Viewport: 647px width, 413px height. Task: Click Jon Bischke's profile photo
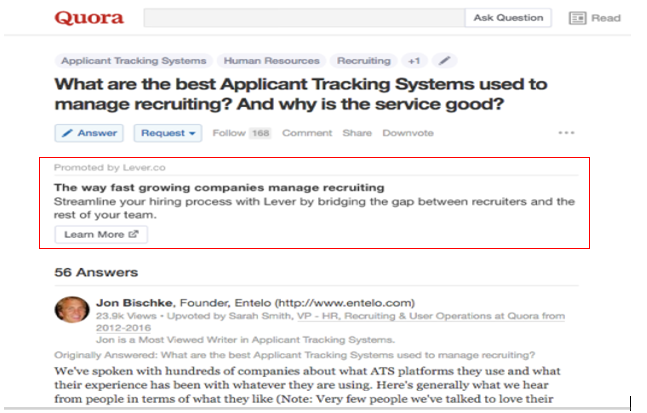(x=72, y=309)
